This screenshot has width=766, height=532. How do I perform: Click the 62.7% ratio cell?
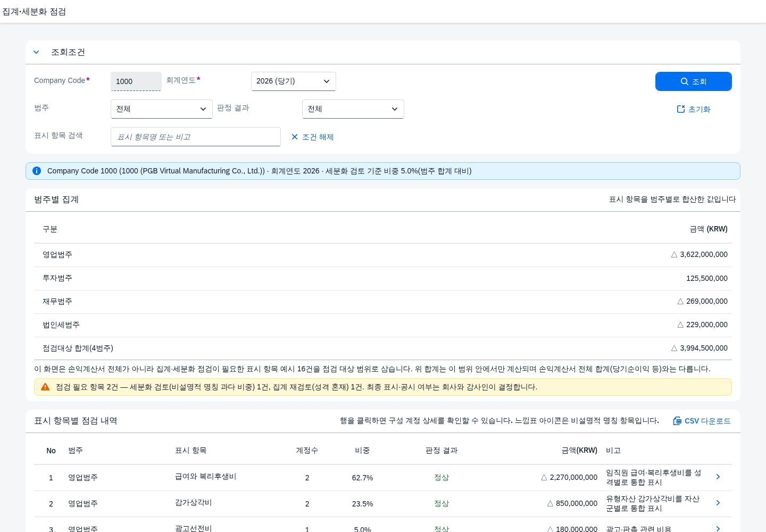coord(362,478)
